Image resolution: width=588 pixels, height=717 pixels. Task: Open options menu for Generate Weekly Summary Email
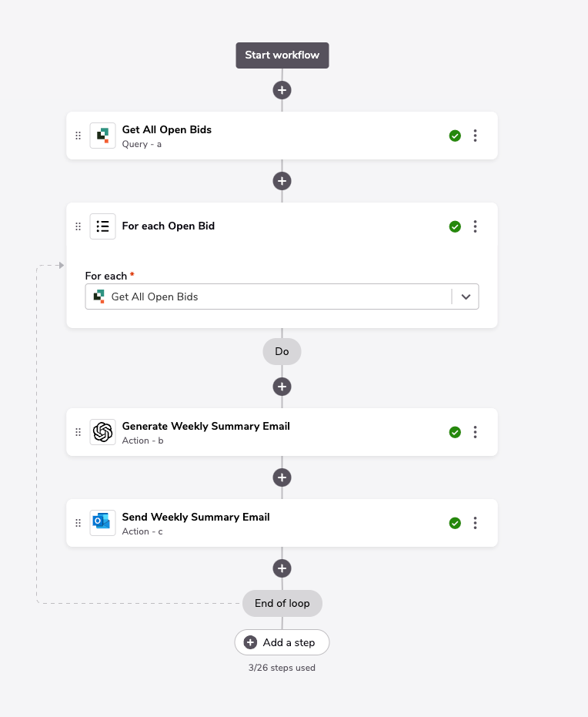point(475,432)
